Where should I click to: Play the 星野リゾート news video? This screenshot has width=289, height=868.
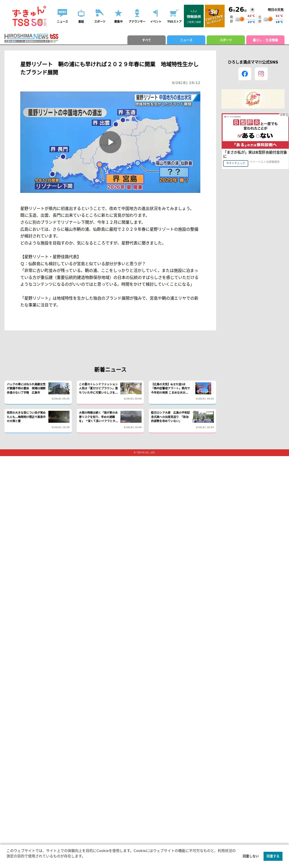(110, 142)
